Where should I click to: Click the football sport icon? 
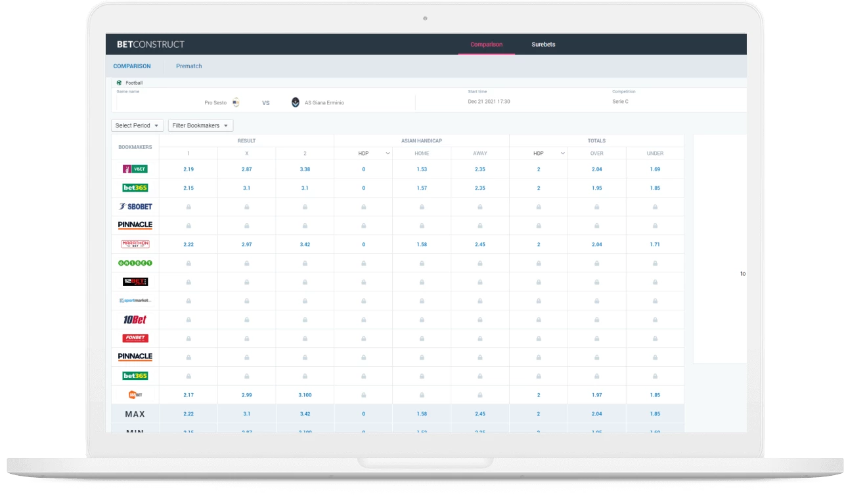pos(119,83)
